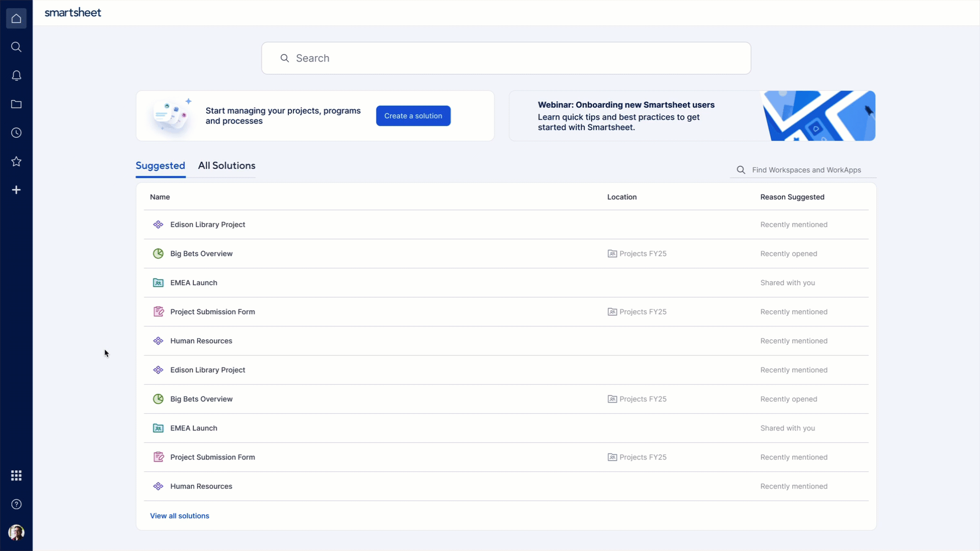Viewport: 980px width, 551px height.
Task: Click the workapp icon of the second Edison Library Project
Action: click(158, 370)
